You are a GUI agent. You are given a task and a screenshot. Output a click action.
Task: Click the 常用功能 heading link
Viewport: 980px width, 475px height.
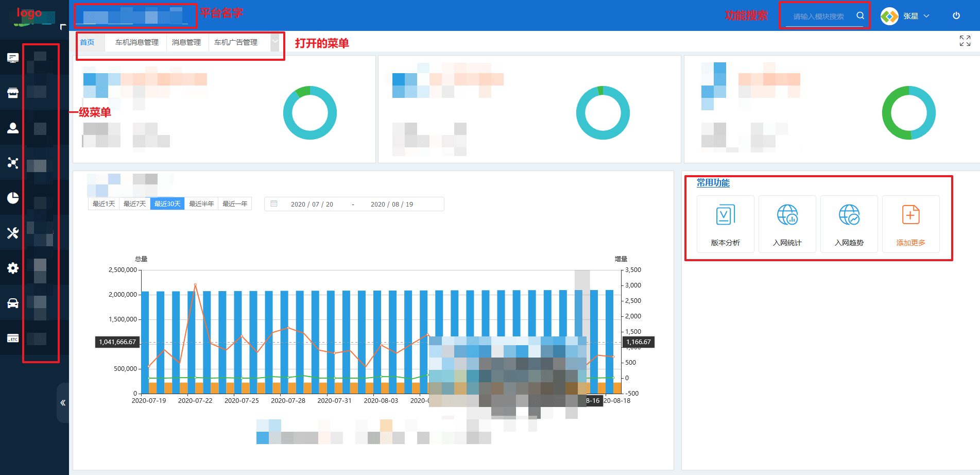click(x=713, y=183)
